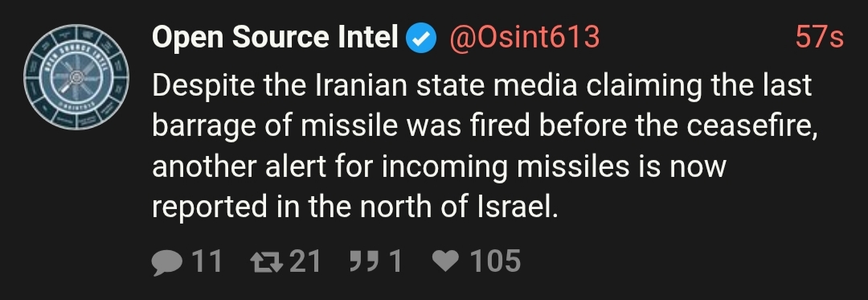The image size is (868, 300).
Task: Click the line "reported in the north of Israel."
Action: pos(355,207)
